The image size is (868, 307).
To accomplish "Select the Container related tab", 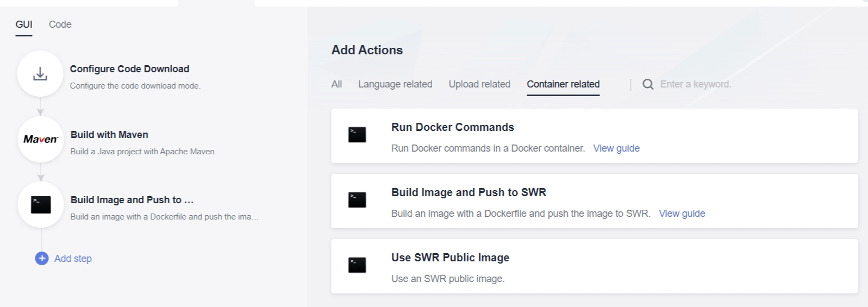I will (x=563, y=84).
